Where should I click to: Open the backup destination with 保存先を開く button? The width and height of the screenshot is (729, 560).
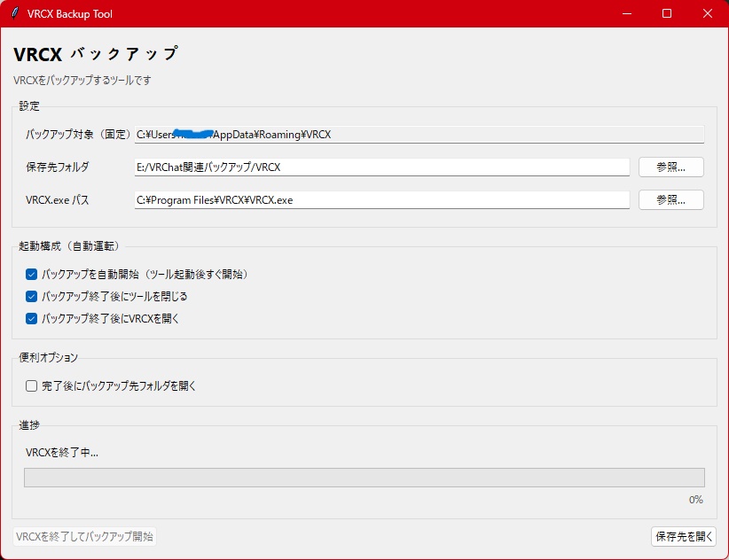pyautogui.click(x=682, y=536)
